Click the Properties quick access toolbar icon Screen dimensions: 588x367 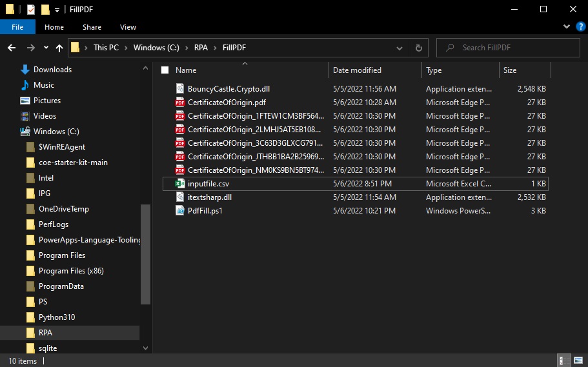click(31, 10)
